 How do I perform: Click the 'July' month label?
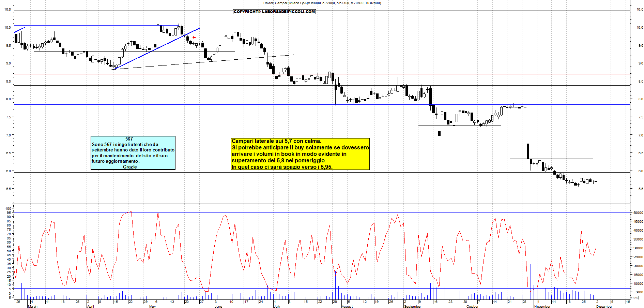(x=277, y=306)
